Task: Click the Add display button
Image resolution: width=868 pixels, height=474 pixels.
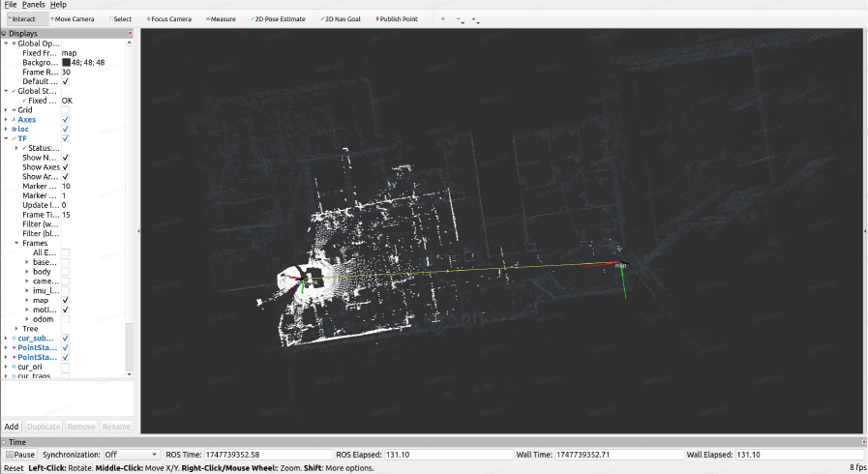Action: point(12,427)
